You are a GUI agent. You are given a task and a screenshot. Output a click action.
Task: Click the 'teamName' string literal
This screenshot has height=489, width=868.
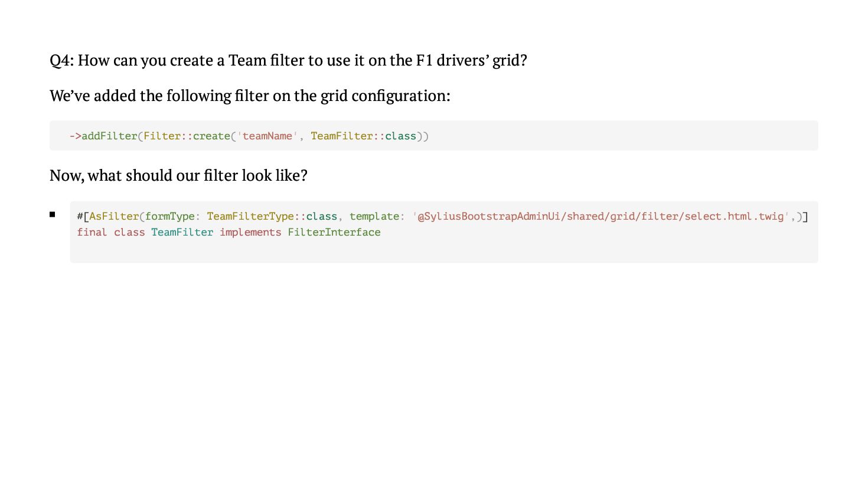(267, 136)
